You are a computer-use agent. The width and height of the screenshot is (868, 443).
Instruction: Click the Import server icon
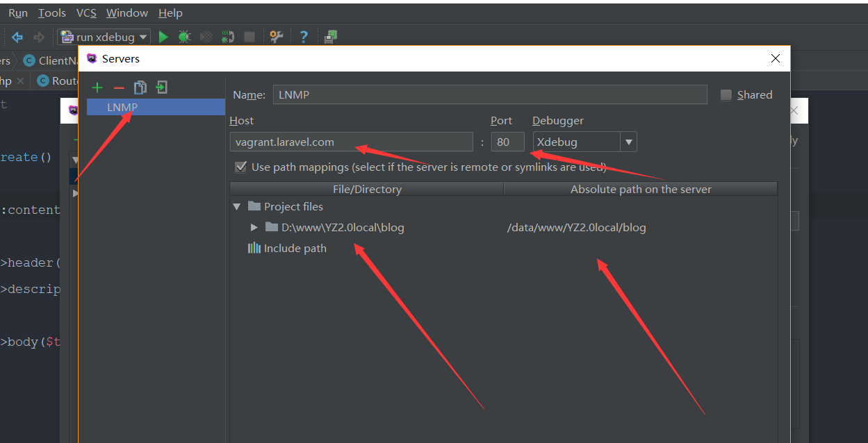click(162, 87)
